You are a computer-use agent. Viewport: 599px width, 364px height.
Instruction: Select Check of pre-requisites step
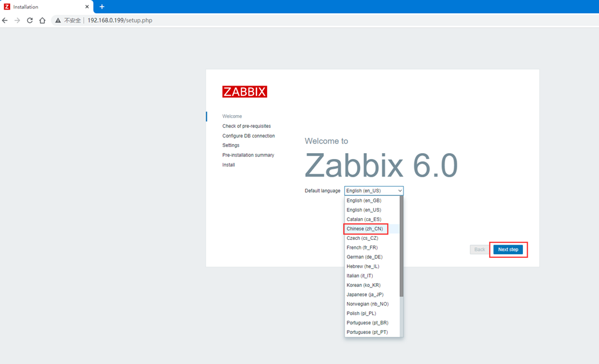(x=246, y=126)
